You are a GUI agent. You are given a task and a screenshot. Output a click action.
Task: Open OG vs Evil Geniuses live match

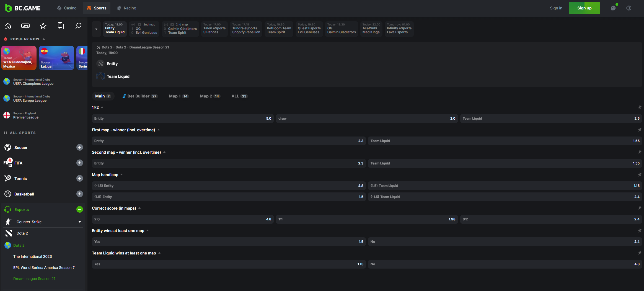coord(144,29)
